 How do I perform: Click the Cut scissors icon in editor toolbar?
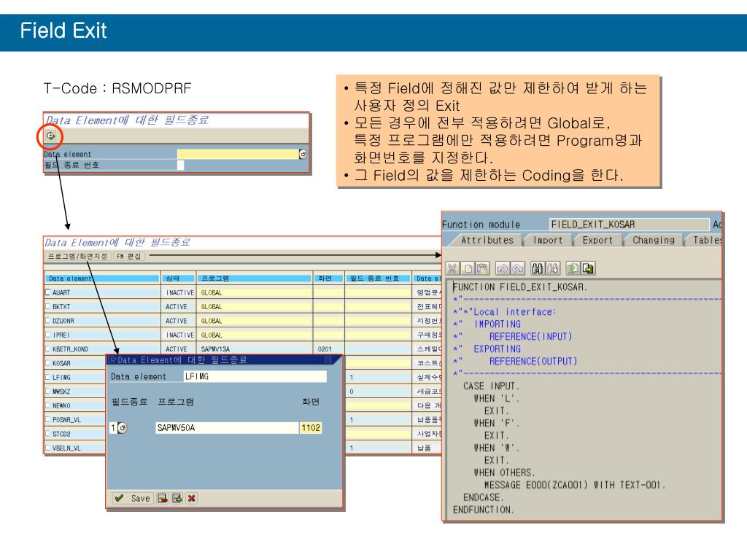452,268
